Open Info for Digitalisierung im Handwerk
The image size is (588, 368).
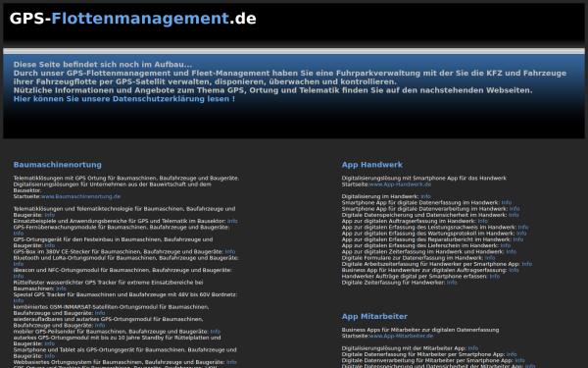point(425,197)
